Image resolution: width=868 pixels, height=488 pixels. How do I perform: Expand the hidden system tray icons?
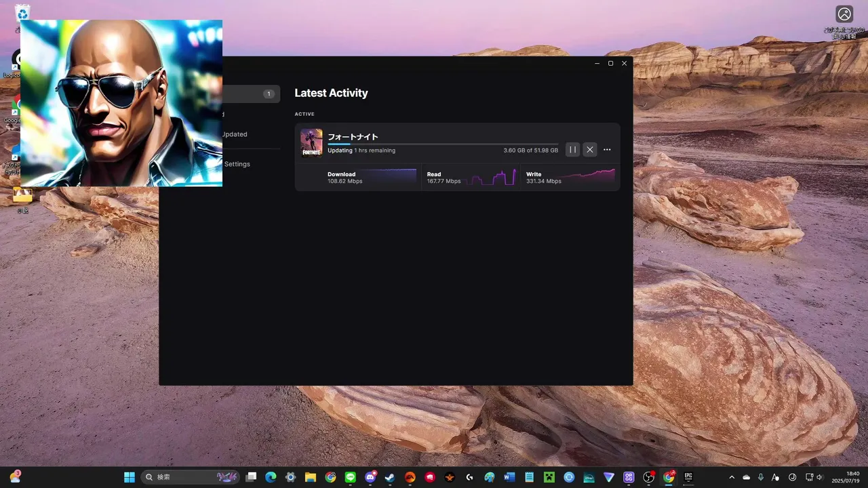coord(731,477)
